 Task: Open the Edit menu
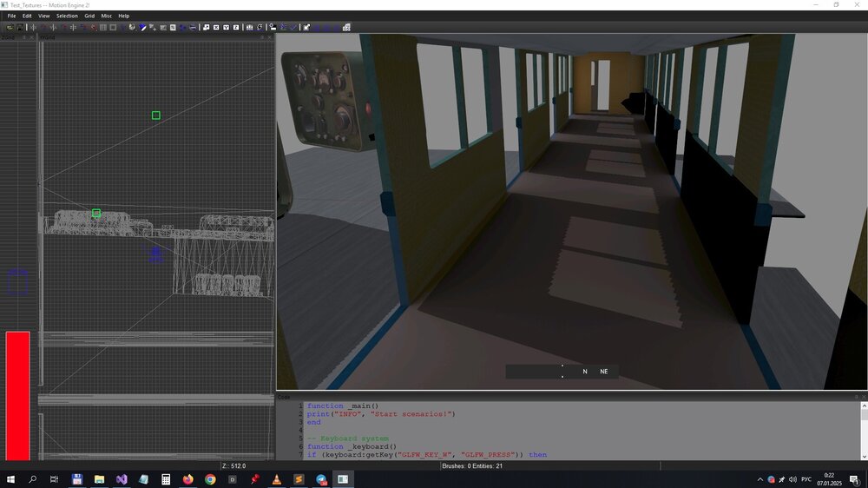point(27,16)
